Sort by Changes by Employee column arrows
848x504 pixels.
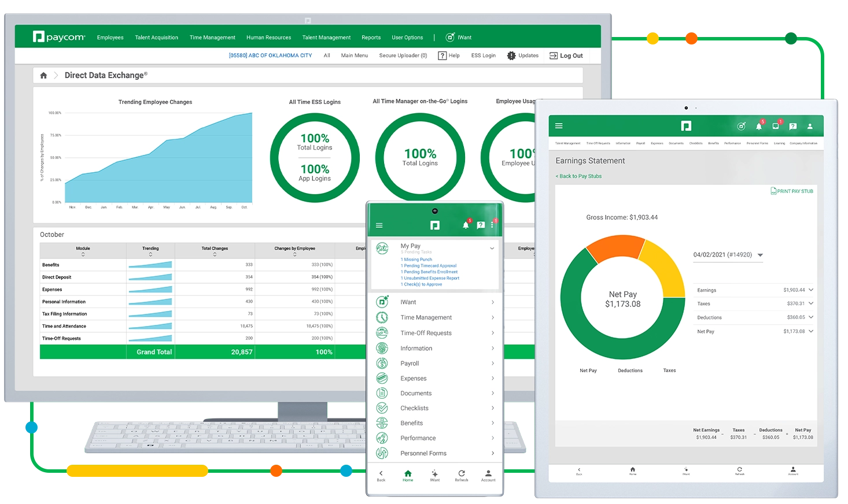click(294, 254)
